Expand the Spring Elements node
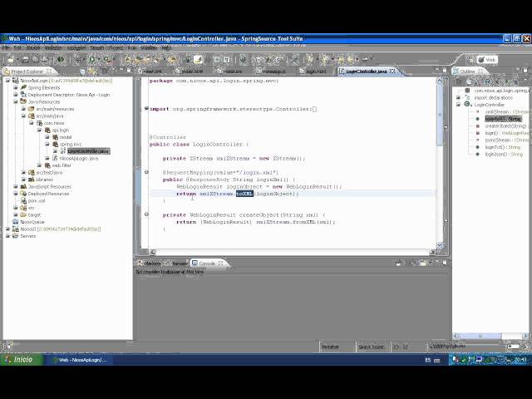 coord(16,87)
